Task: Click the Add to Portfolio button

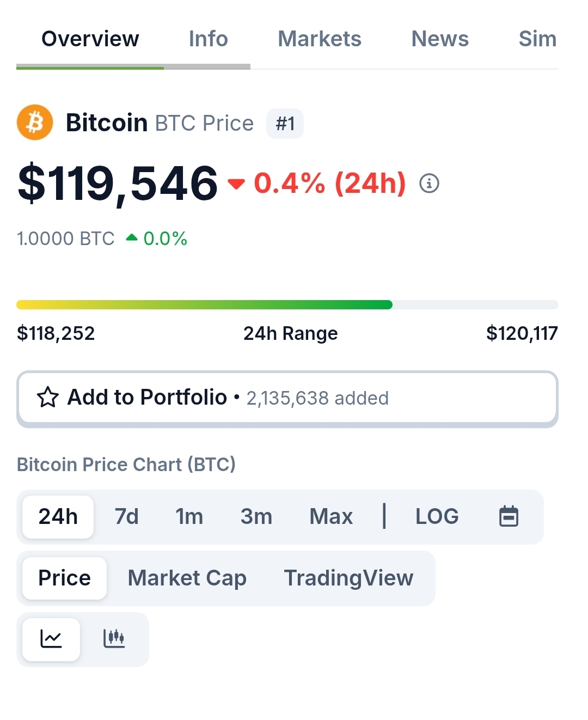Action: click(x=287, y=398)
